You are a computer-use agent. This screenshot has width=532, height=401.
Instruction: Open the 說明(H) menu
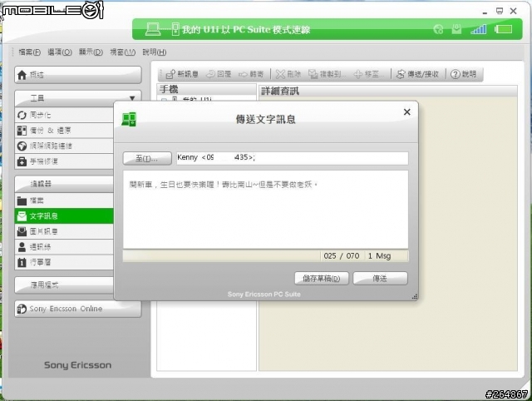(x=155, y=52)
